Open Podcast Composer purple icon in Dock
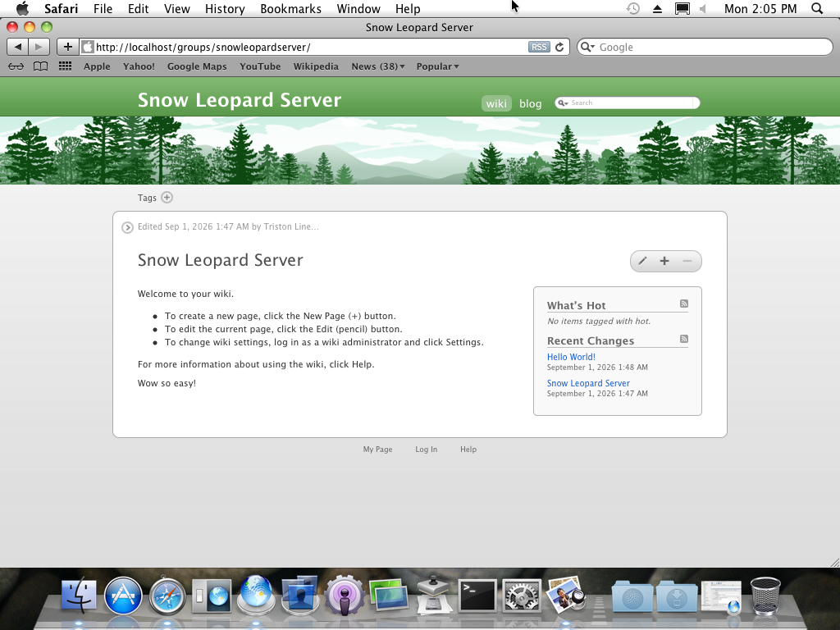Screen dimensions: 840x630 coord(345,596)
